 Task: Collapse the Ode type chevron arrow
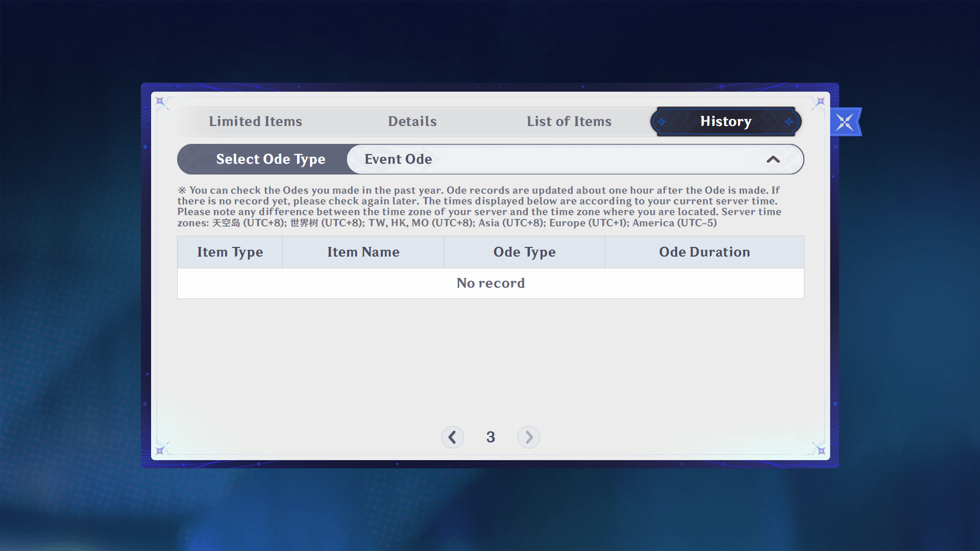(773, 160)
